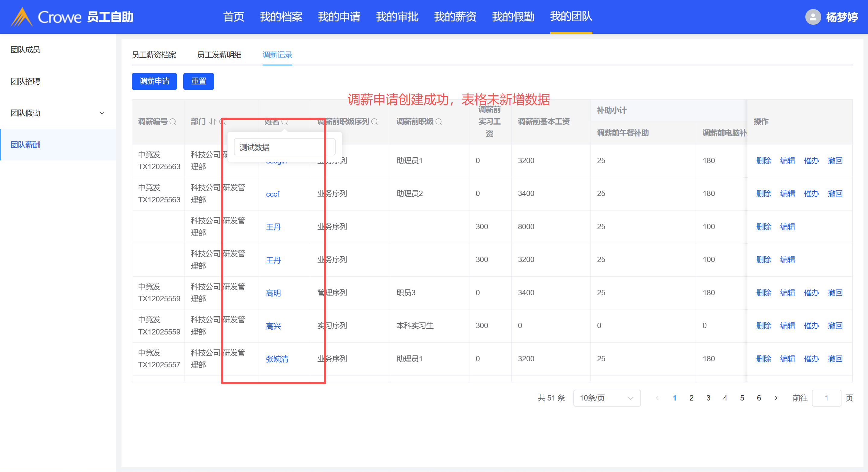Click search icon next to 姓名 header

pyautogui.click(x=285, y=122)
